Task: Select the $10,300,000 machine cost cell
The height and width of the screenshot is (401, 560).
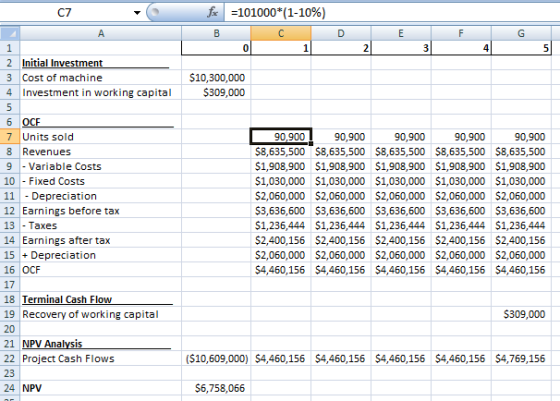Action: (x=216, y=77)
